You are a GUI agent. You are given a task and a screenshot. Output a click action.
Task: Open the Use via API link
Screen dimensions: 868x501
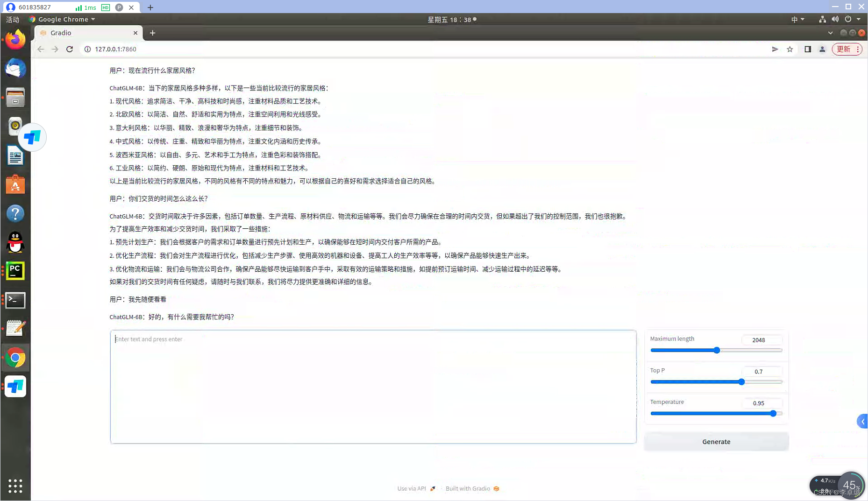(x=416, y=488)
